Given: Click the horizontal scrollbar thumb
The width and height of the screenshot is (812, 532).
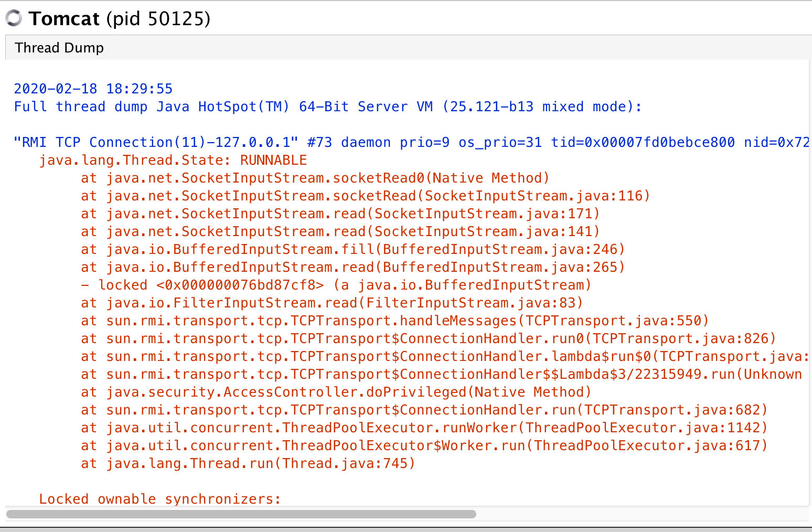Looking at the screenshot, I should pyautogui.click(x=241, y=514).
